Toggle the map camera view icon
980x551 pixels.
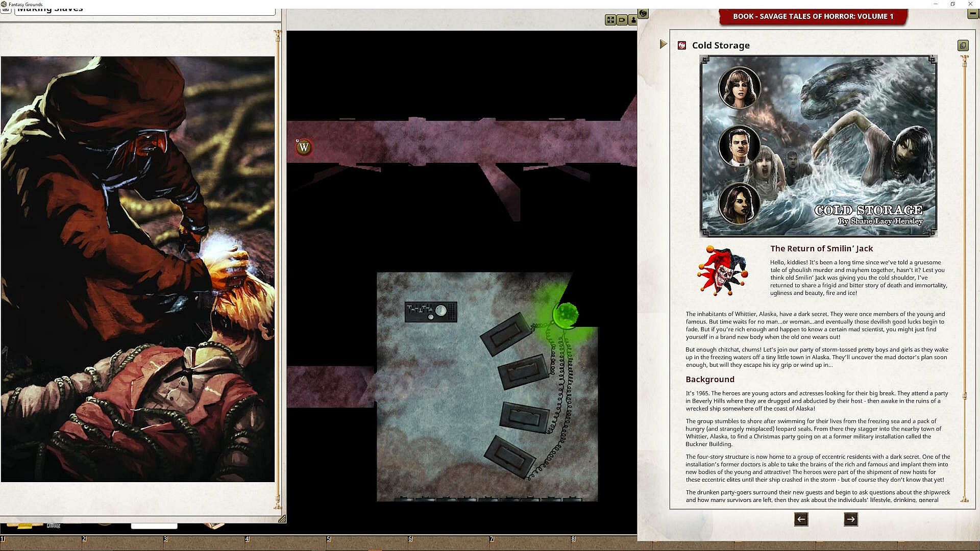(622, 20)
